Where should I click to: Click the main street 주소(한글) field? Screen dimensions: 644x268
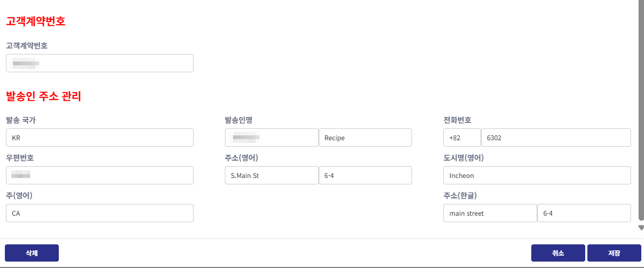coord(490,213)
